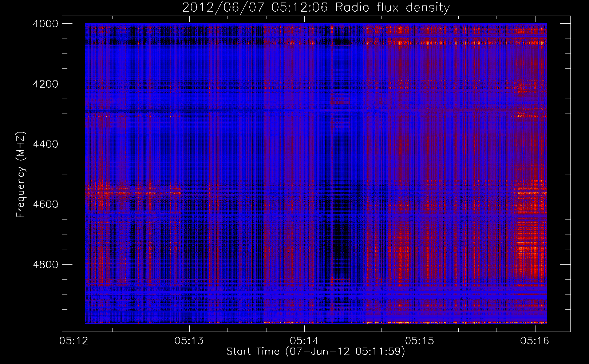Click the 05:12 time tick label
Image resolution: width=589 pixels, height=364 pixels.
74,341
